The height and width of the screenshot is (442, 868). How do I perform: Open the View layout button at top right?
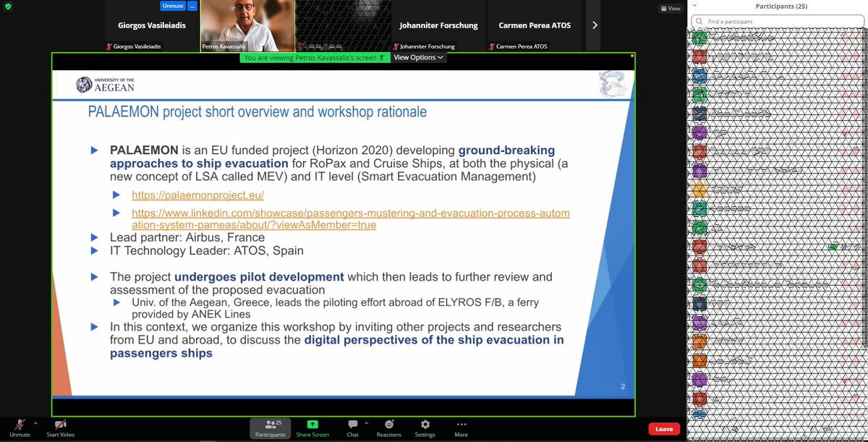671,8
